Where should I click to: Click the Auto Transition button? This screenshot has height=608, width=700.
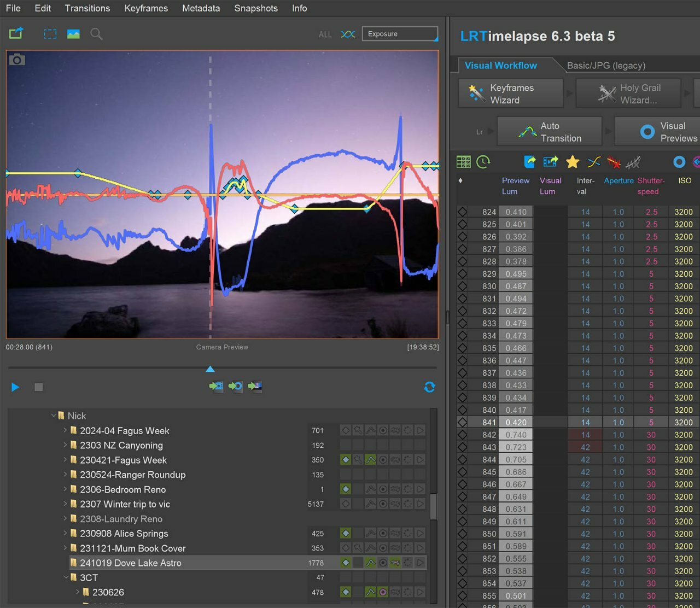pyautogui.click(x=550, y=132)
